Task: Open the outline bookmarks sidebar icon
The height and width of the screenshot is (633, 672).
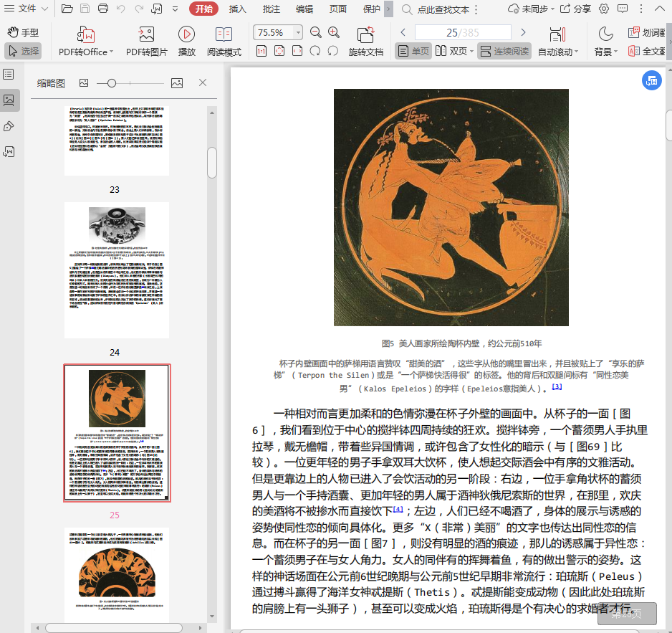Action: (x=9, y=74)
